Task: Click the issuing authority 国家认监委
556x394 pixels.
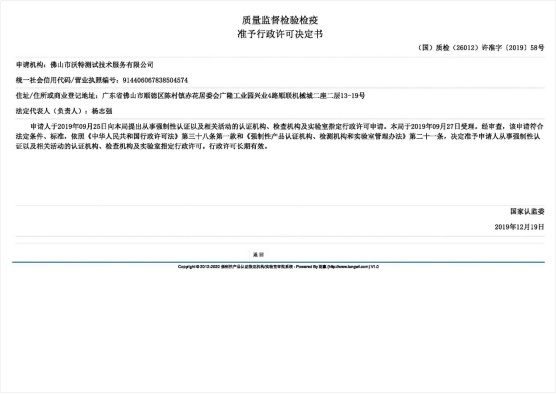Action: [x=527, y=211]
